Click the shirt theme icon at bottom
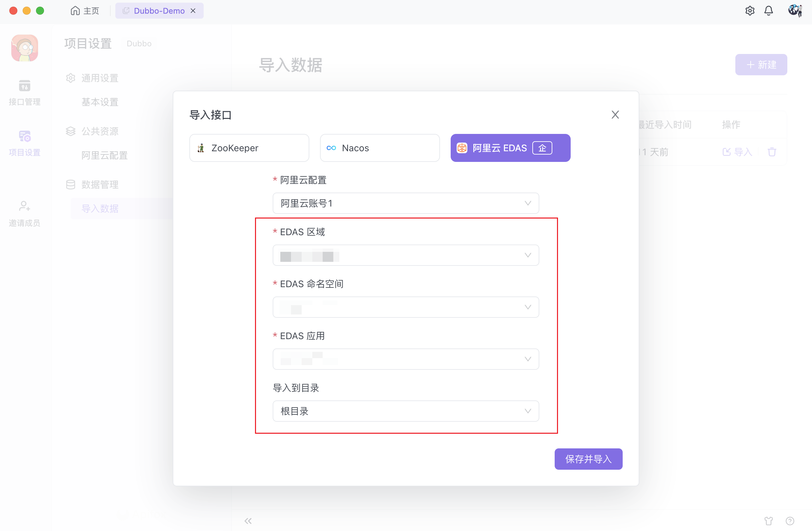 click(768, 521)
